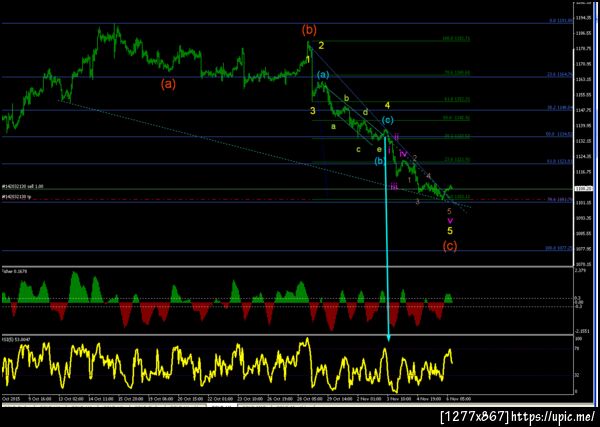The width and height of the screenshot is (600, 427).
Task: Select the '3 Nov 10:00' time label
Action: pos(397,398)
